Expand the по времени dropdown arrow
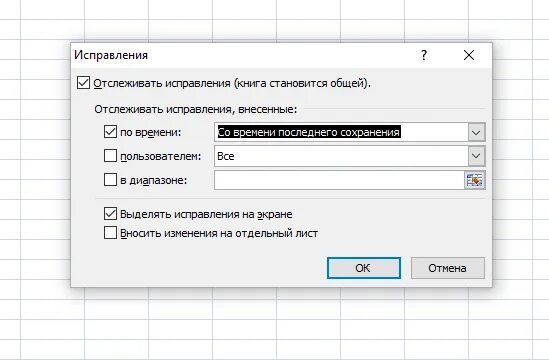This screenshot has height=360, width=549. click(x=476, y=132)
